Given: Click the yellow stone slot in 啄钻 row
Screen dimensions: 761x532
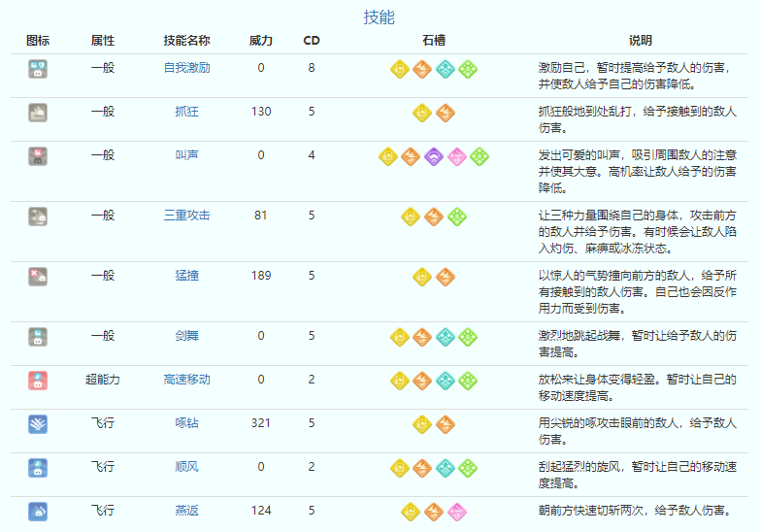Looking at the screenshot, I should pyautogui.click(x=422, y=424).
